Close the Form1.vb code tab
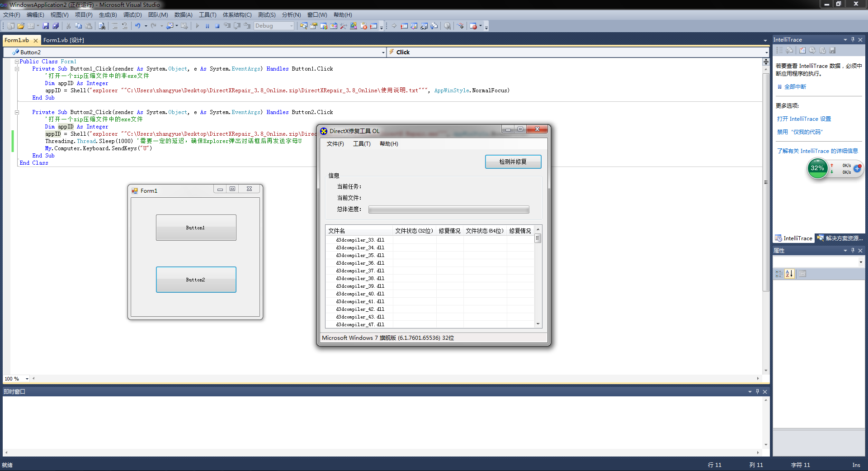The image size is (868, 471). coord(36,40)
